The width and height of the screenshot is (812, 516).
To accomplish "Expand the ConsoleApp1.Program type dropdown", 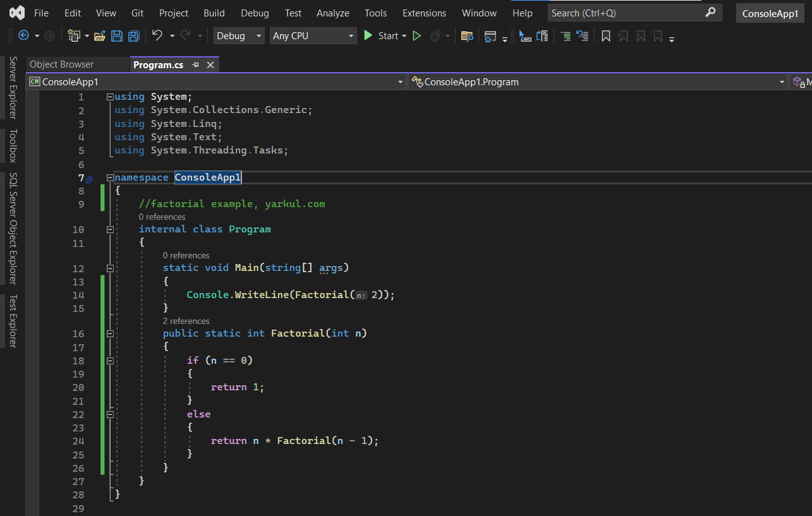I will [x=782, y=82].
